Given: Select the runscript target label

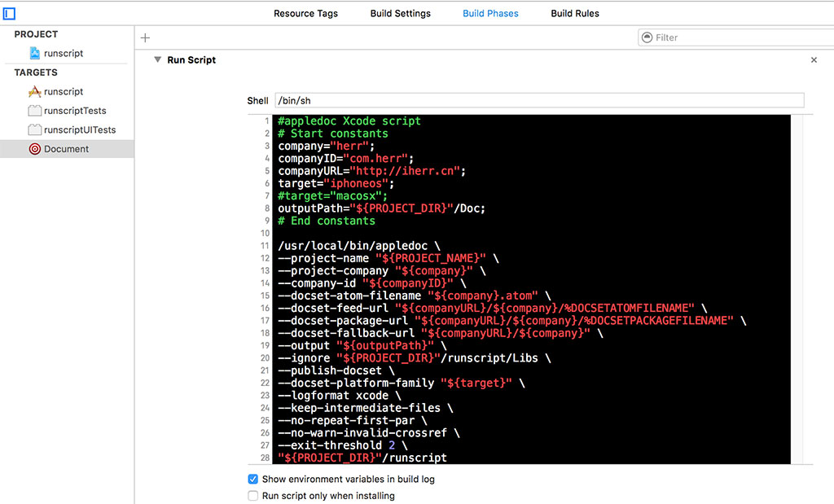Looking at the screenshot, I should click(x=64, y=91).
